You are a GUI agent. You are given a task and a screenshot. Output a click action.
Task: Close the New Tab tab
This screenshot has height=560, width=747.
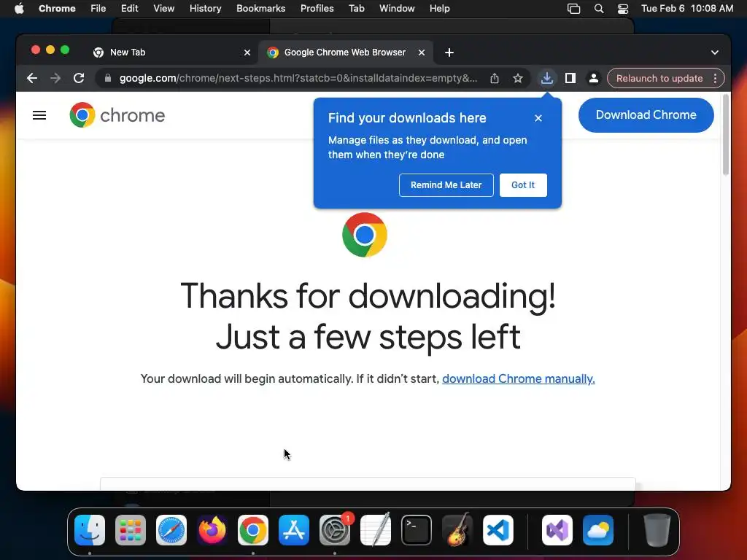click(x=247, y=52)
